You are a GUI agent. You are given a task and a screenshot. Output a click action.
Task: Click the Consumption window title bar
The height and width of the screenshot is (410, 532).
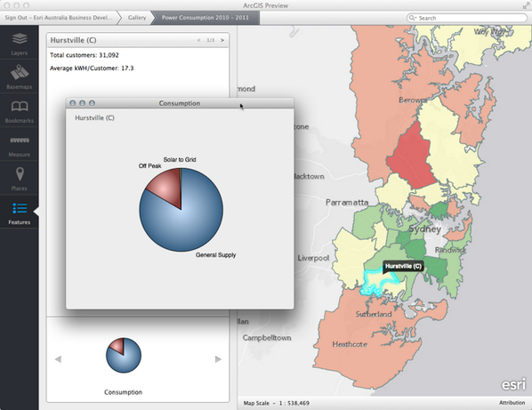[x=180, y=103]
